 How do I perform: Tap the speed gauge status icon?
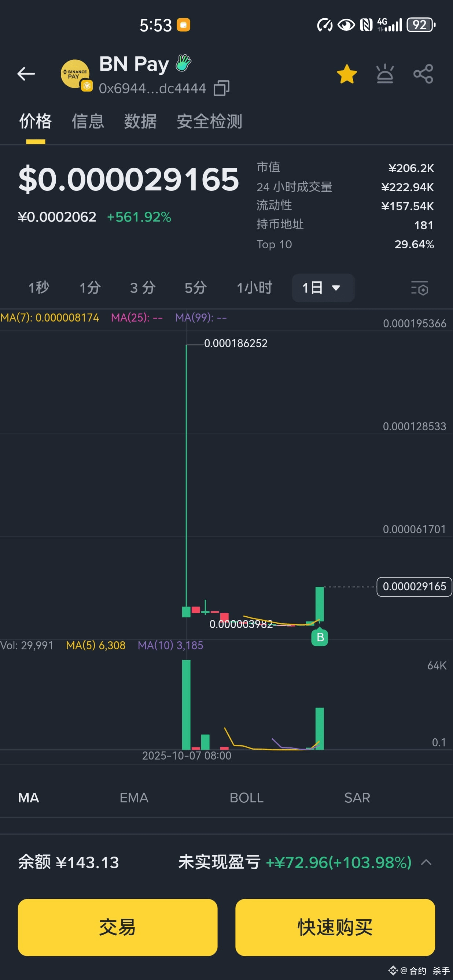tap(325, 25)
